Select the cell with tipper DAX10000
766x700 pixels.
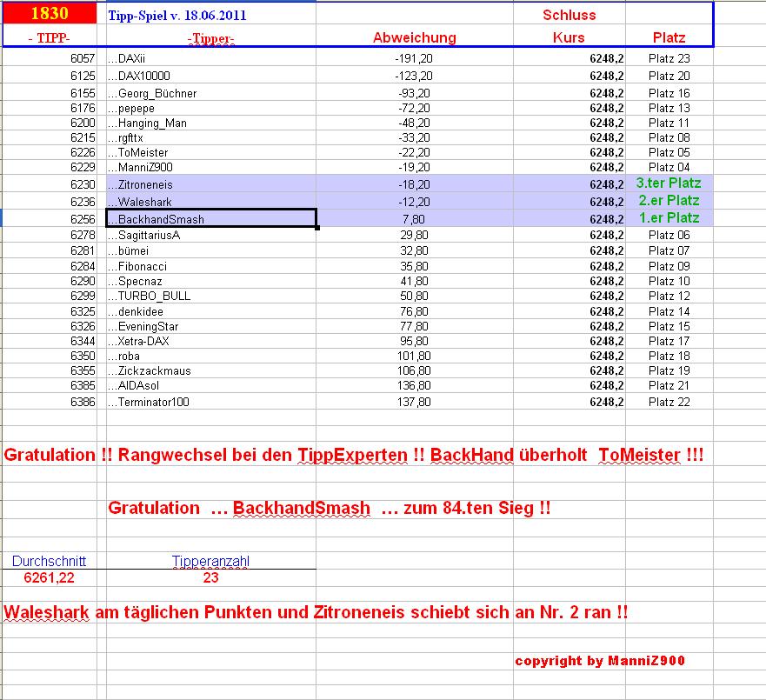(x=211, y=76)
